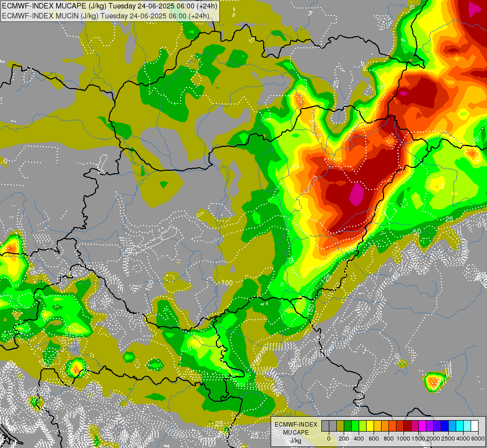Select the bright cyan legend swatch

pos(460,426)
